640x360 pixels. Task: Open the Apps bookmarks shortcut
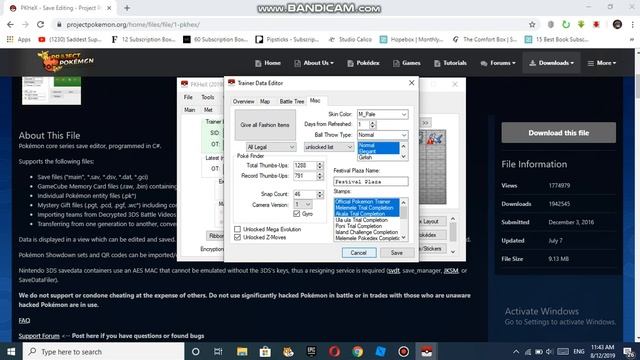click(x=19, y=40)
